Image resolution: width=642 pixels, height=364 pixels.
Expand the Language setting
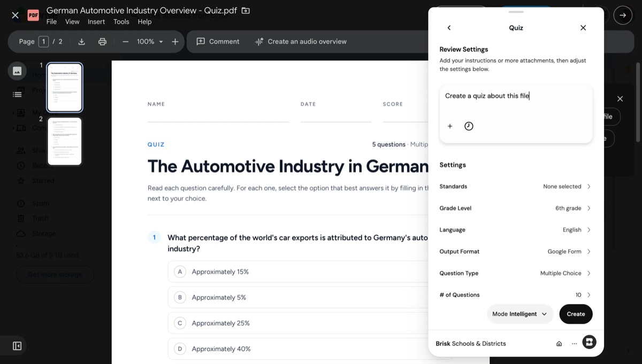(515, 230)
